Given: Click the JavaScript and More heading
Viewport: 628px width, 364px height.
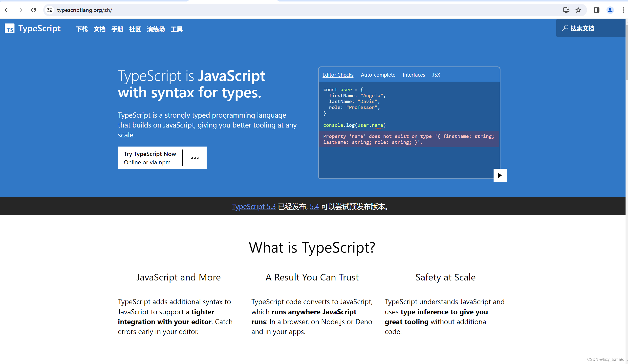Looking at the screenshot, I should point(178,277).
